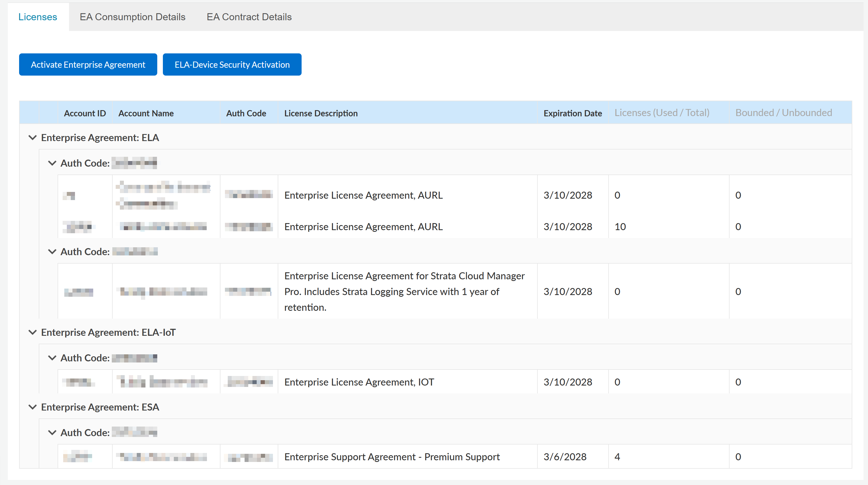
Task: Switch to EA Consumption Details tab
Action: (133, 17)
